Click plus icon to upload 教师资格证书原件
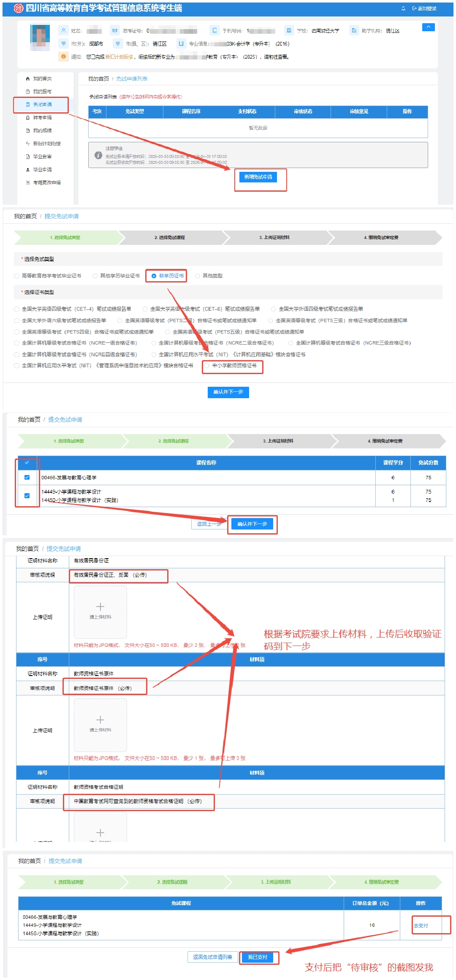The width and height of the screenshot is (456, 980). (x=100, y=719)
